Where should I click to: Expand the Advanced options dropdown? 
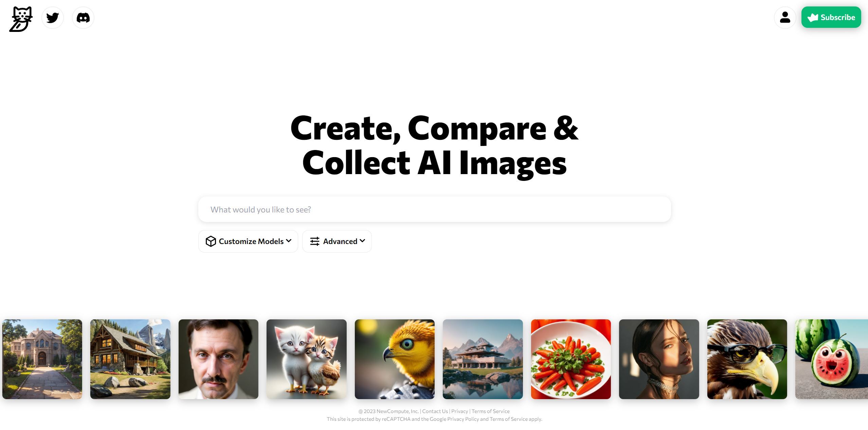[x=337, y=241]
